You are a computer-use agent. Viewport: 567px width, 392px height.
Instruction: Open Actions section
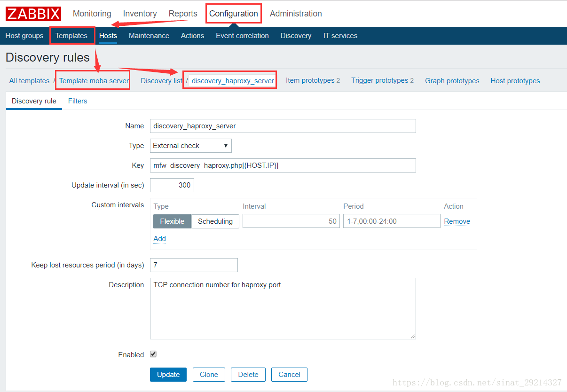(192, 36)
